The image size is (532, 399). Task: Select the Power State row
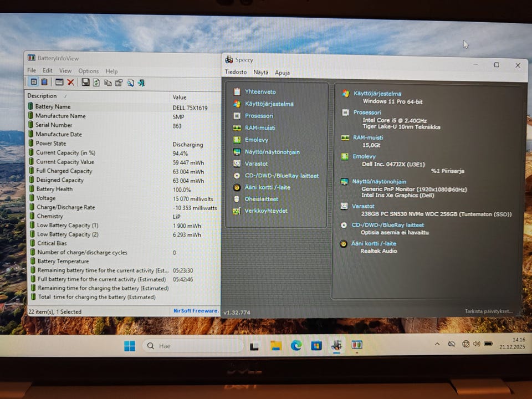(124, 144)
